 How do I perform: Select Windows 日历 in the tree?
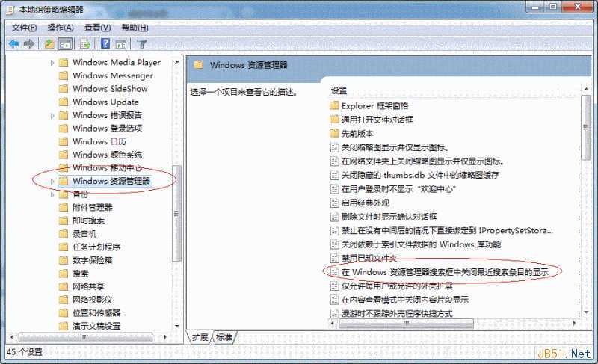pos(99,141)
